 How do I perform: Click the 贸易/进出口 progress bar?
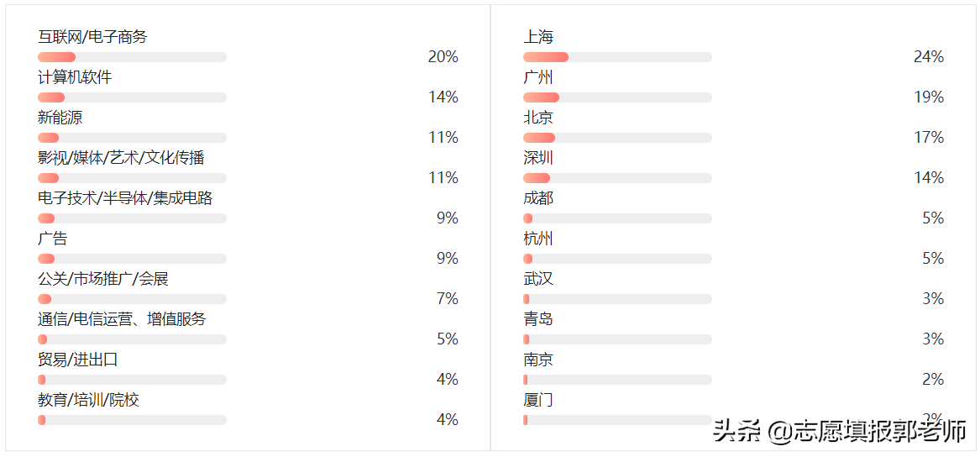pyautogui.click(x=132, y=380)
